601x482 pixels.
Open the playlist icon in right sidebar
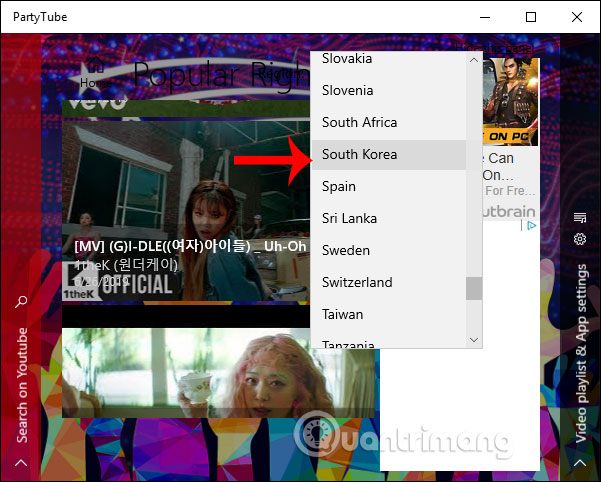[580, 218]
